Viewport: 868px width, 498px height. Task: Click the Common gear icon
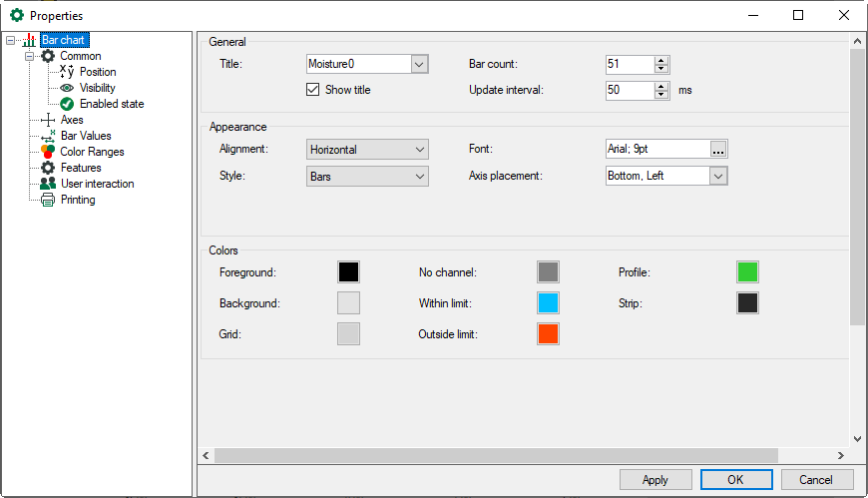click(48, 56)
